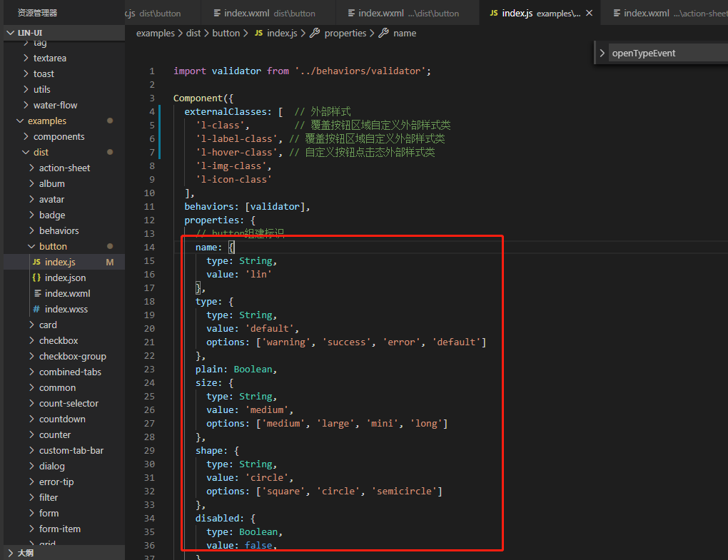Click the examples breadcrumb segment
The height and width of the screenshot is (560, 728).
(155, 34)
